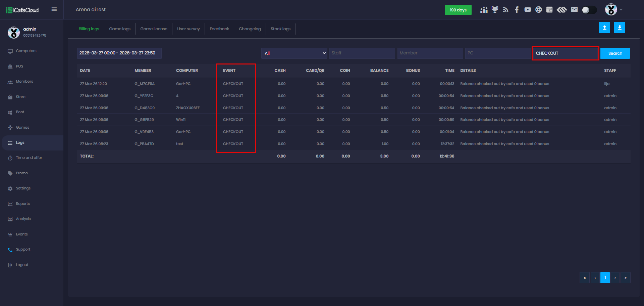Switch to the Stock logs tab

280,29
